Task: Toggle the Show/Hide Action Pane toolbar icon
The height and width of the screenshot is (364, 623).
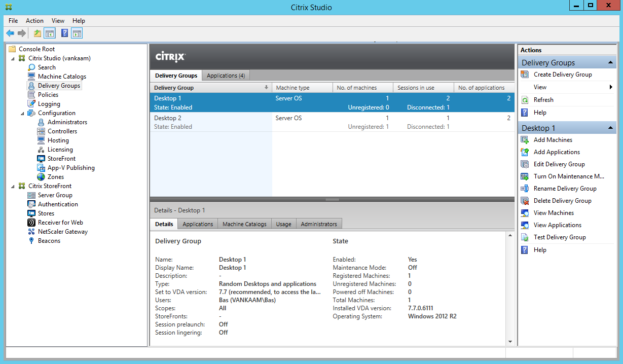Action: [x=77, y=33]
